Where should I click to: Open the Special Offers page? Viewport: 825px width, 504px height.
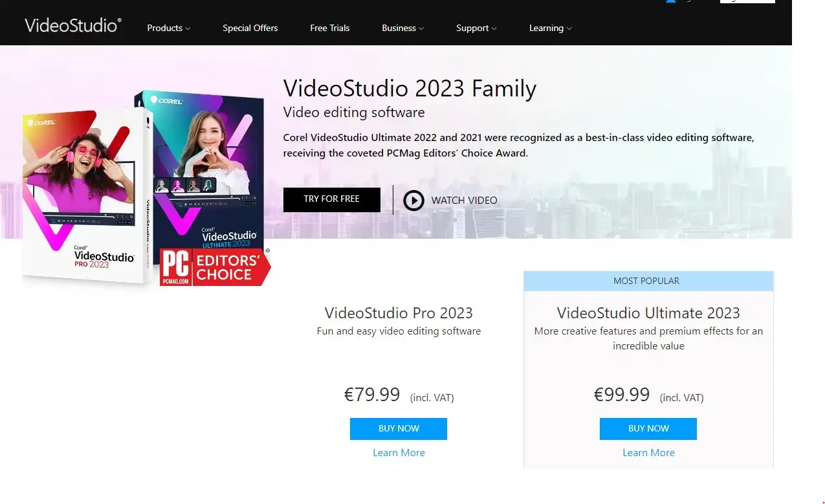pos(250,28)
